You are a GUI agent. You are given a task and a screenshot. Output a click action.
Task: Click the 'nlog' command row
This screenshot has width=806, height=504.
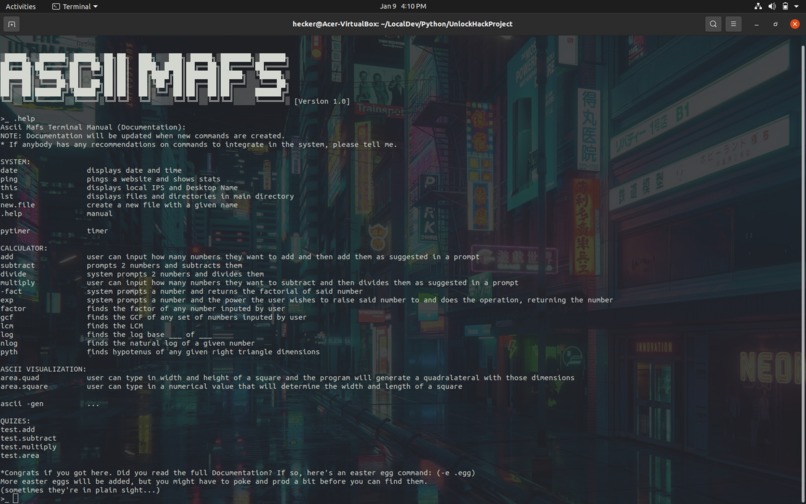127,343
